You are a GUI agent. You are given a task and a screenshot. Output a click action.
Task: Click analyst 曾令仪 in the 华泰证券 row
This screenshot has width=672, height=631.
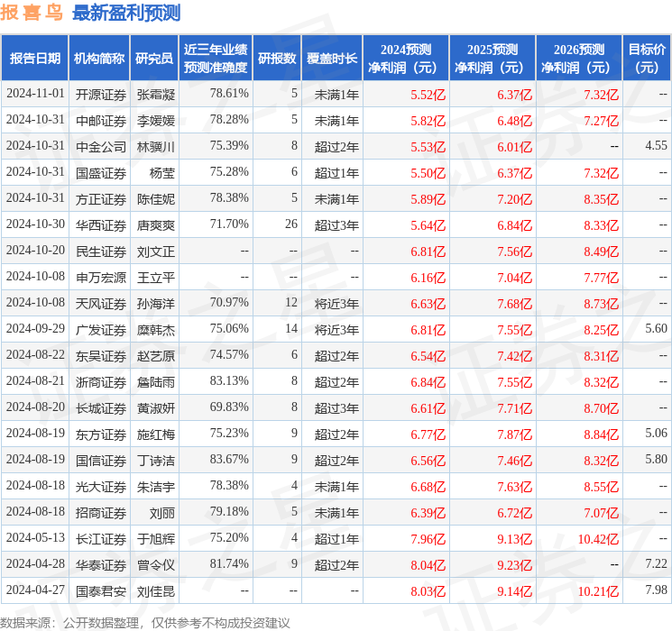(x=155, y=565)
